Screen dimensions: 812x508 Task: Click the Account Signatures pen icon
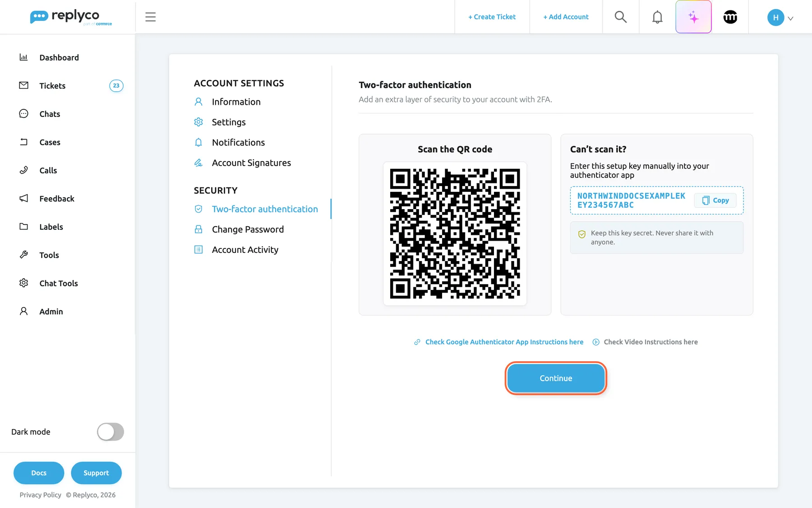pos(198,163)
